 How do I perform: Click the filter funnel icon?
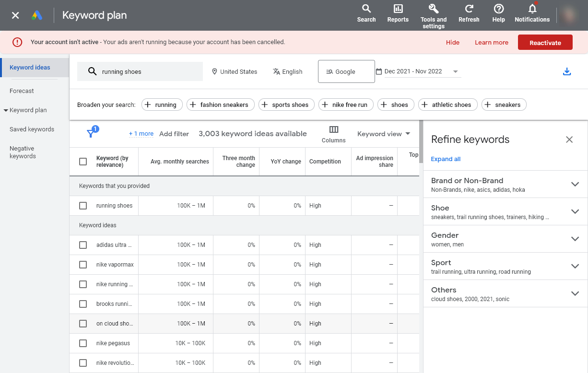[x=91, y=134]
